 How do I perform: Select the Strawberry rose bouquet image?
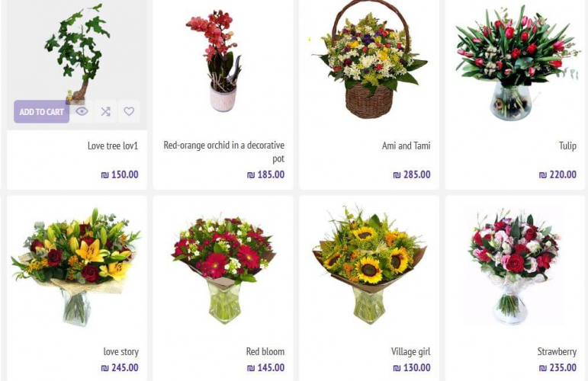[x=515, y=267]
